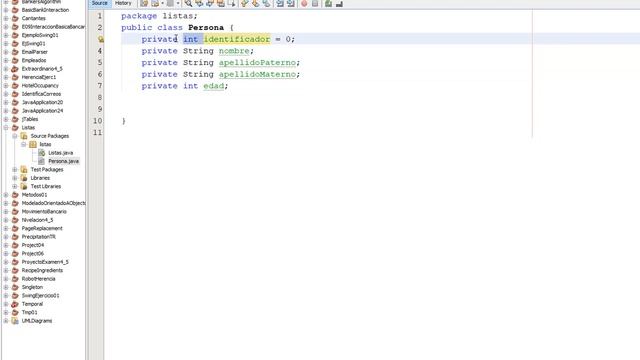Expand the Cantantes project node

6,18
